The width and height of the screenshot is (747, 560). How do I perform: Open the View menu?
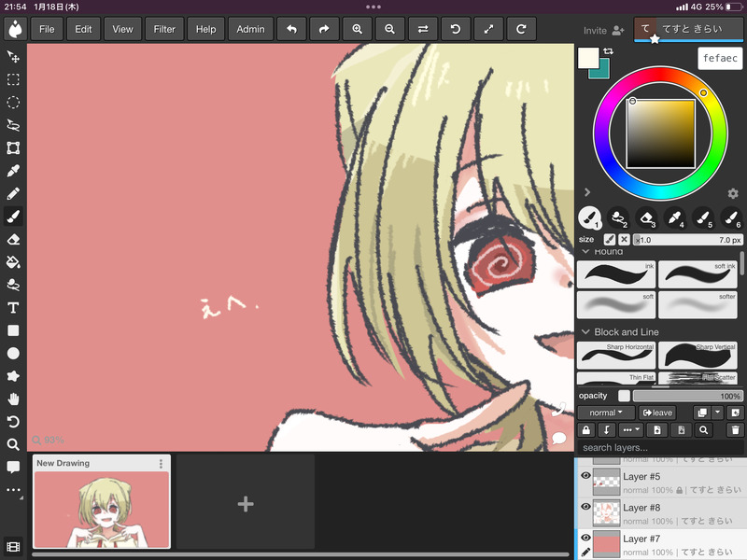[x=122, y=29]
